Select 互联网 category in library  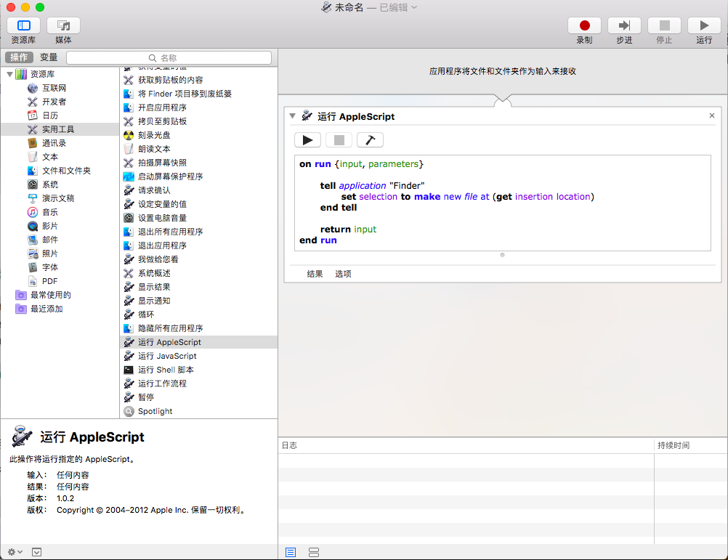60,88
